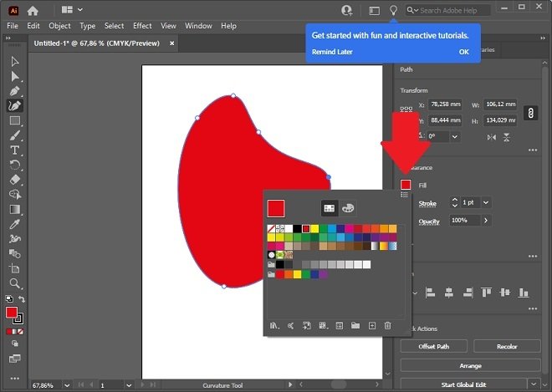Screen dimensions: 552x392
Task: Select the Pen tool
Action: [x=15, y=91]
